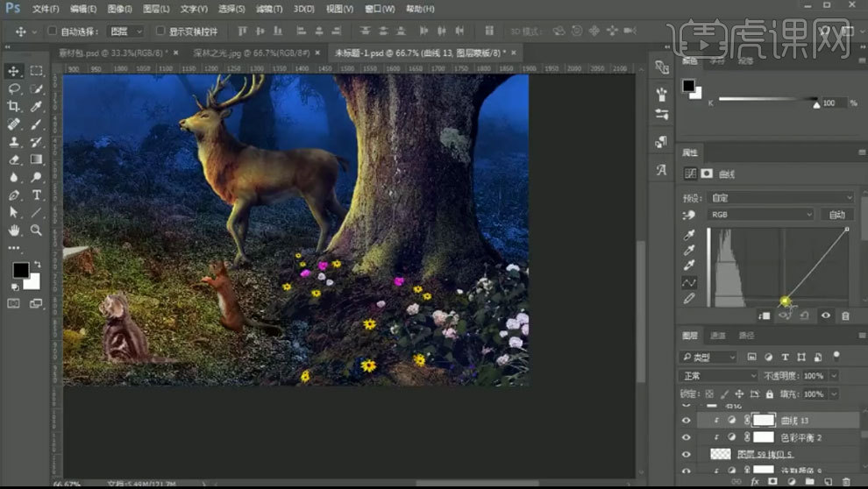Select the Rectangular Marquee tool
Viewport: 868px width, 489px height.
(x=37, y=71)
